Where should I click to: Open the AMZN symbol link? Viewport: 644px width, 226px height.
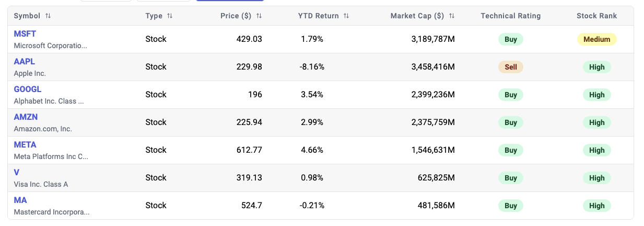(26, 117)
